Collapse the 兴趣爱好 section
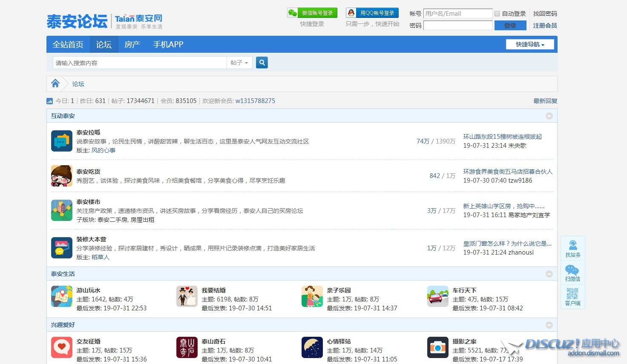 [549, 325]
